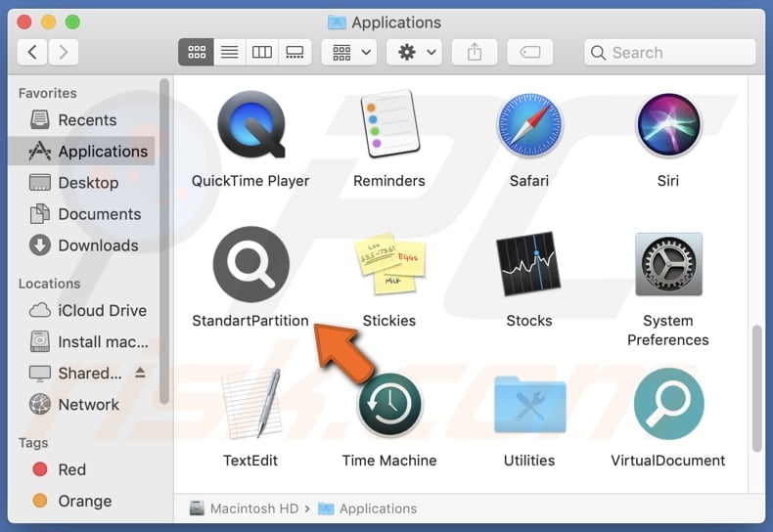Switch to list view
Image resolution: width=773 pixels, height=532 pixels.
tap(229, 52)
